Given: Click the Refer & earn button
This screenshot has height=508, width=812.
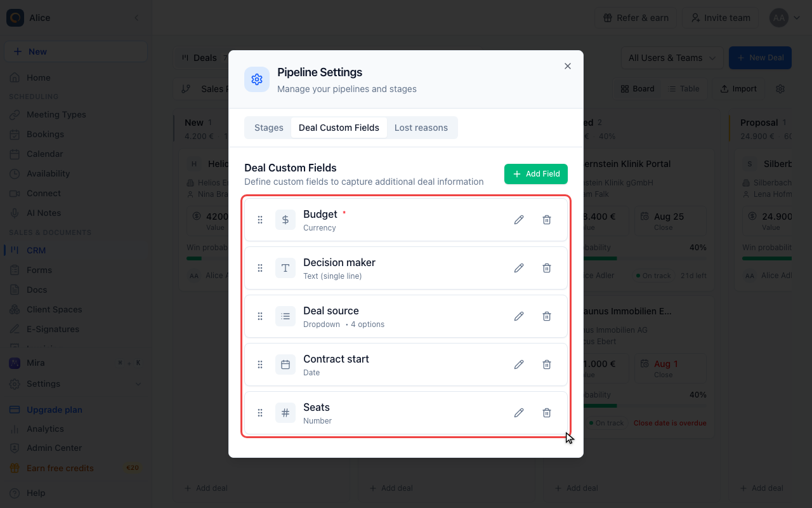Looking at the screenshot, I should 636,18.
